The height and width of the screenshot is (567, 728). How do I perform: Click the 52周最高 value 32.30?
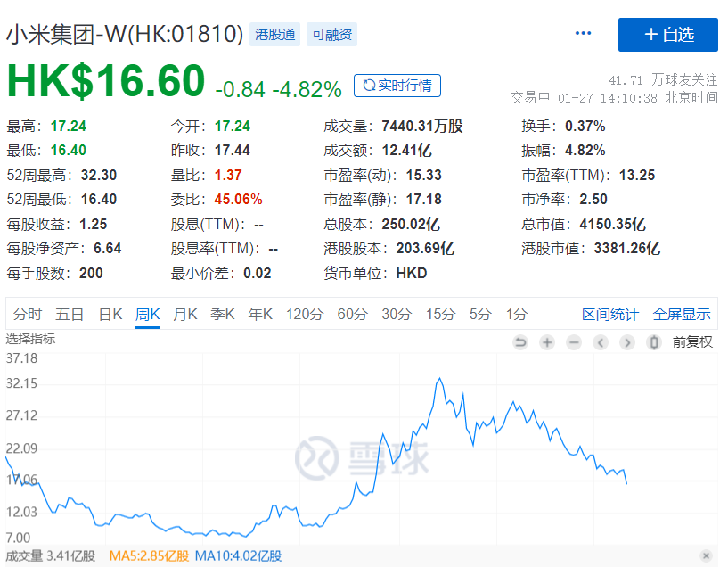99,175
